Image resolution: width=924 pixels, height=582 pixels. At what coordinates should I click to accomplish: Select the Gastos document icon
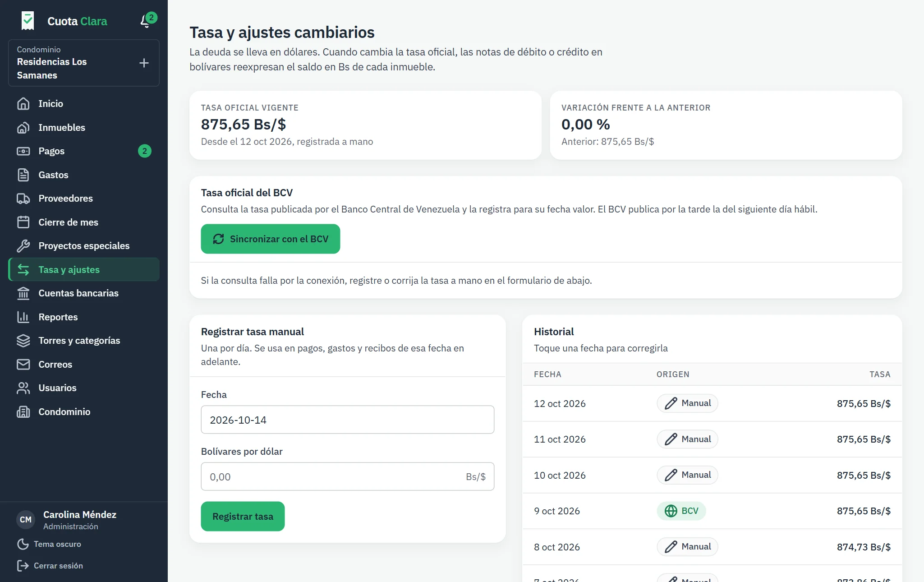(x=23, y=175)
